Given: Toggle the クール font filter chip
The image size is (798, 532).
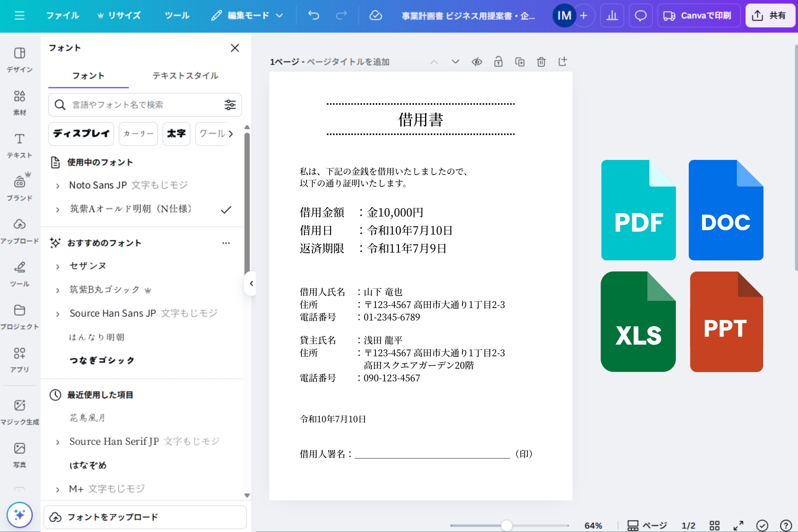Looking at the screenshot, I should point(213,134).
